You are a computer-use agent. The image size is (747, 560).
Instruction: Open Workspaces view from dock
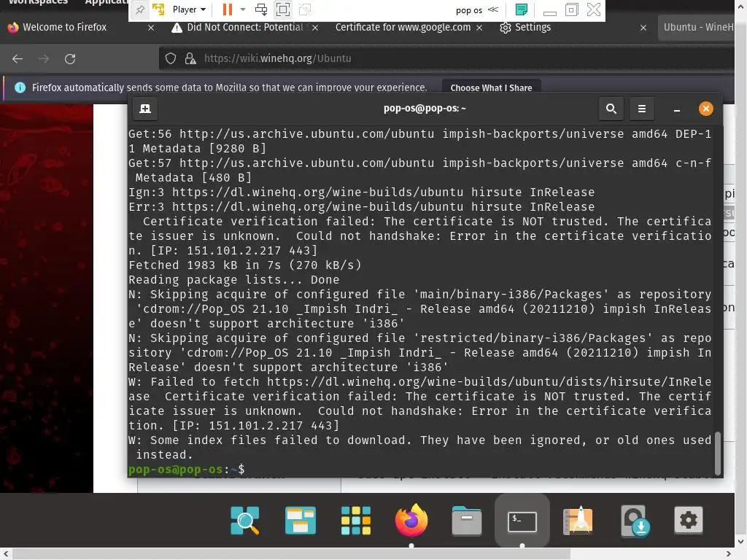pyautogui.click(x=300, y=521)
